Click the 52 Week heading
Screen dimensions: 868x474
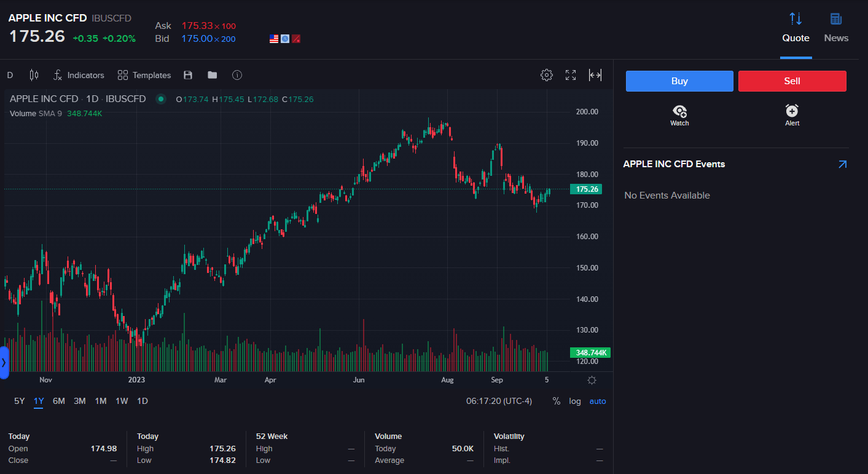[x=272, y=436]
